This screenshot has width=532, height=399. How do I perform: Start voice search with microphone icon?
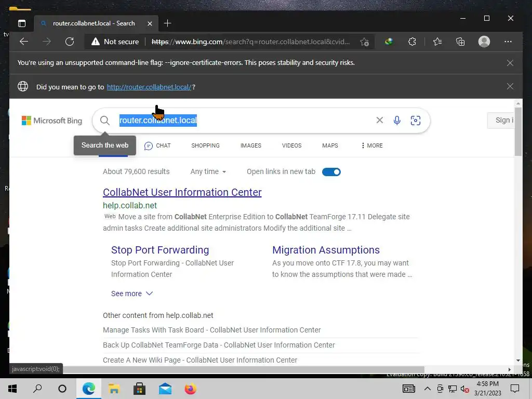[397, 121]
